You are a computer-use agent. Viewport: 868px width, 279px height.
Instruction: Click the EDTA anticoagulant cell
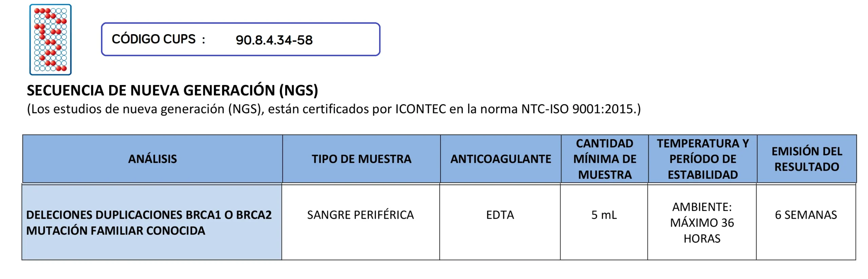500,215
